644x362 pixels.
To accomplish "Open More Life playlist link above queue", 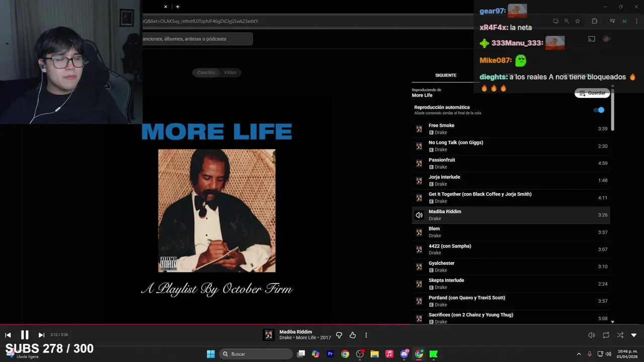I will 422,96.
